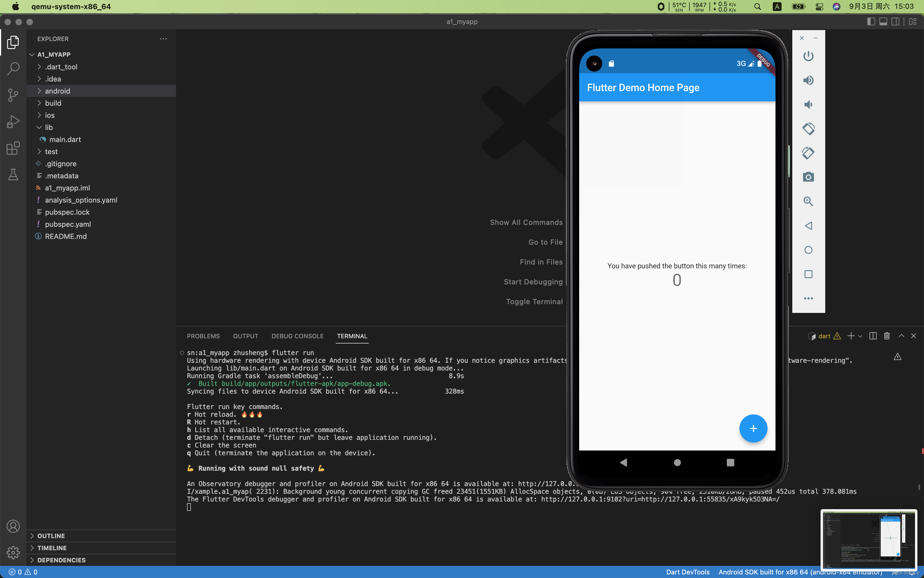This screenshot has width=924, height=578.
Task: Click the emulator zoom magnifier icon
Action: [808, 201]
